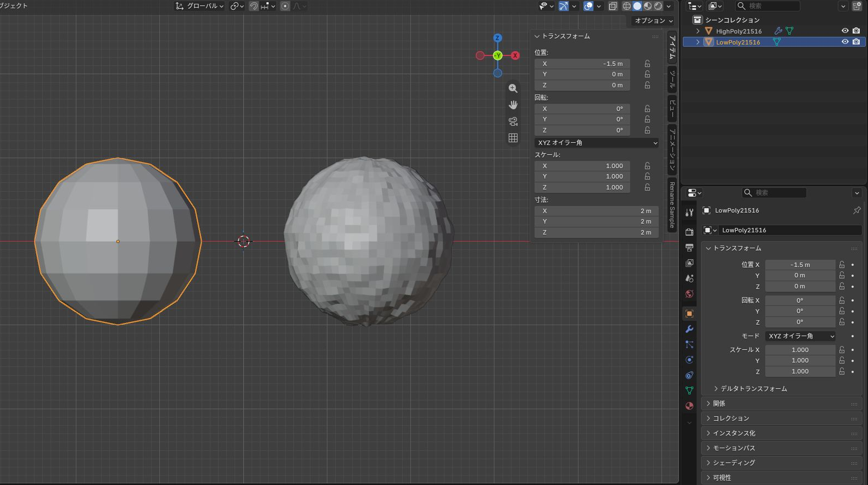Screen dimensions: 868x485
Task: Open the World properties tab
Action: tap(689, 294)
